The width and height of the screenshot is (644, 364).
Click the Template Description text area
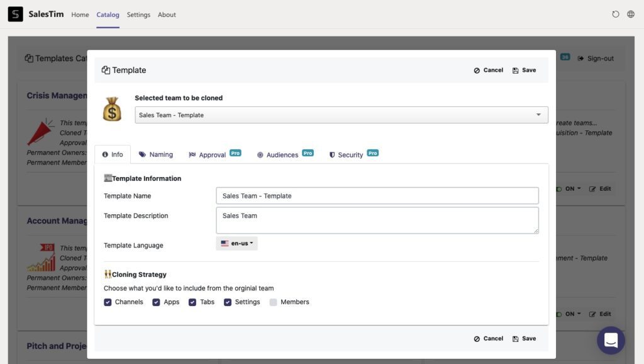pyautogui.click(x=377, y=220)
